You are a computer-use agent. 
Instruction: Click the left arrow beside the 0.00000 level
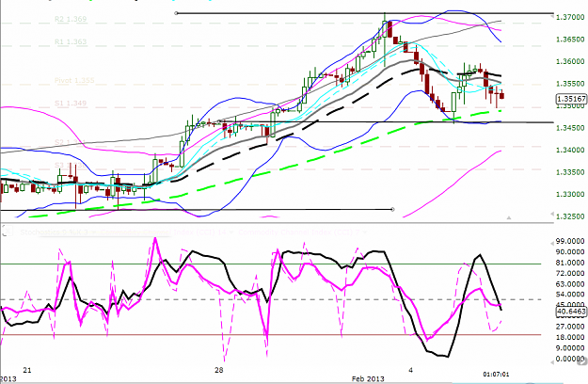click(552, 361)
